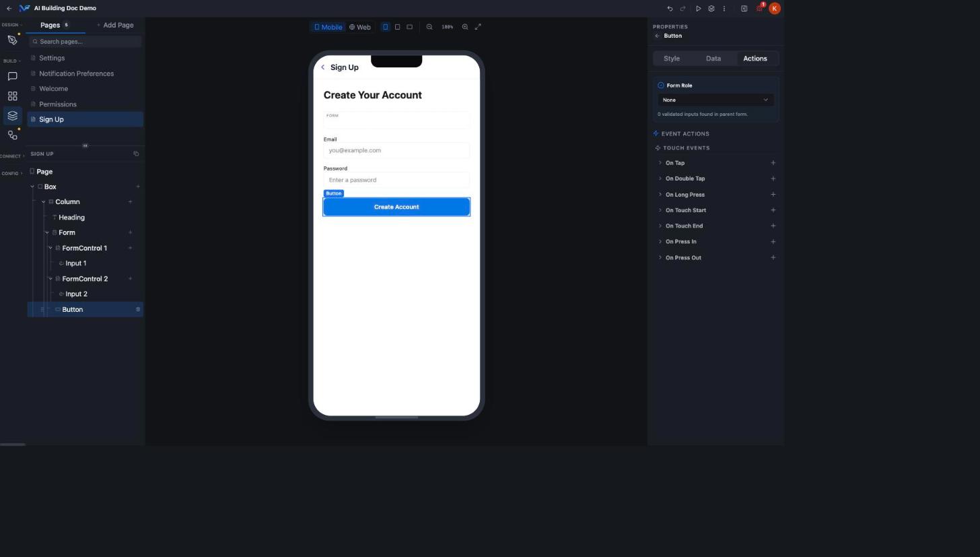The height and width of the screenshot is (557, 980).
Task: Run the app preview play icon
Action: pyautogui.click(x=698, y=9)
